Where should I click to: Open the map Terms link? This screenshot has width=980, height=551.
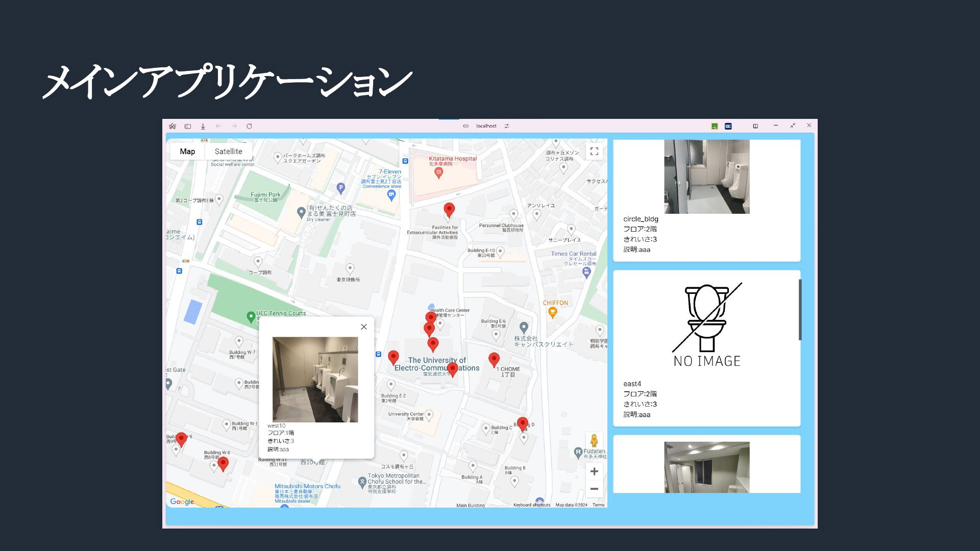tap(598, 505)
